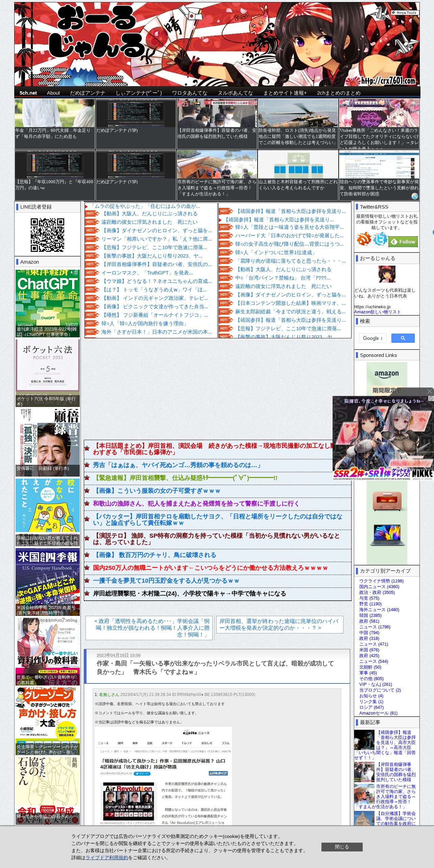Open the 防衛省幹部 helicopter thumbnail article
The width and height of the screenshot is (434, 868).
click(x=298, y=124)
